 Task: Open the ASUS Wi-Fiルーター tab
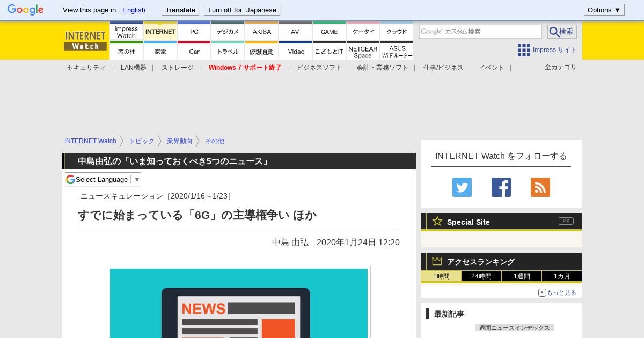[x=397, y=51]
